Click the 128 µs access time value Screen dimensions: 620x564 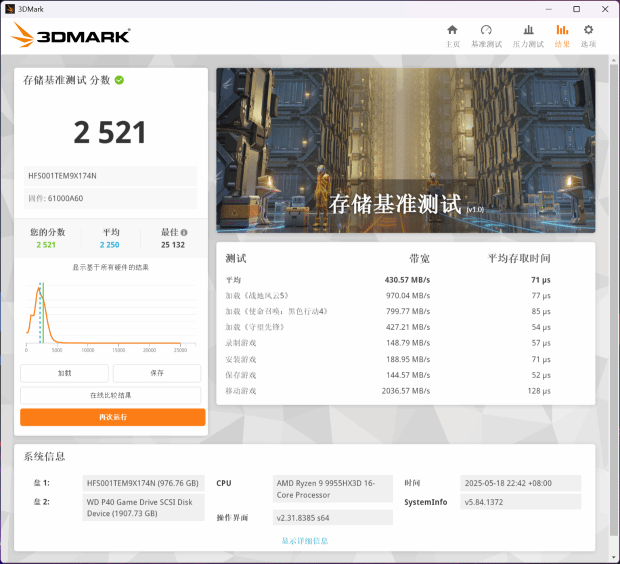click(539, 391)
